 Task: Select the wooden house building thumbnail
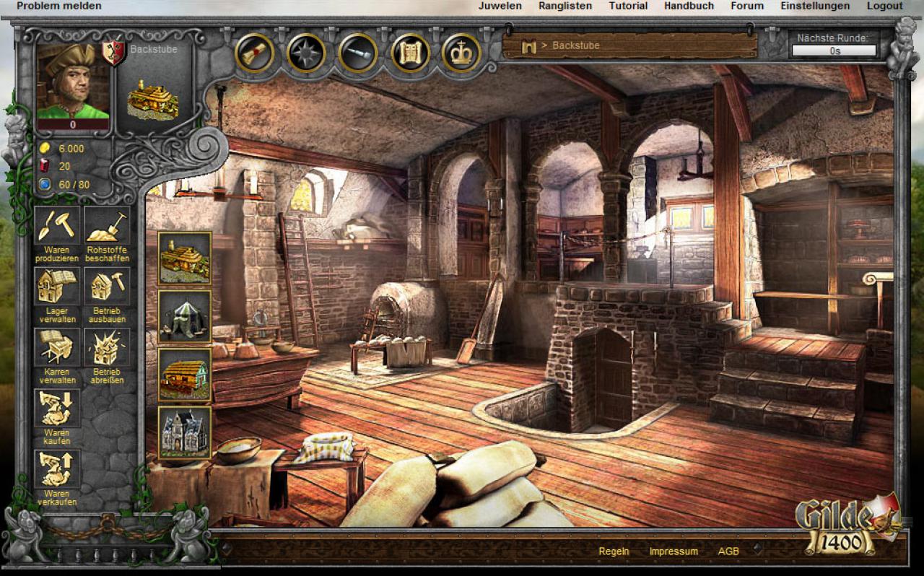(185, 375)
